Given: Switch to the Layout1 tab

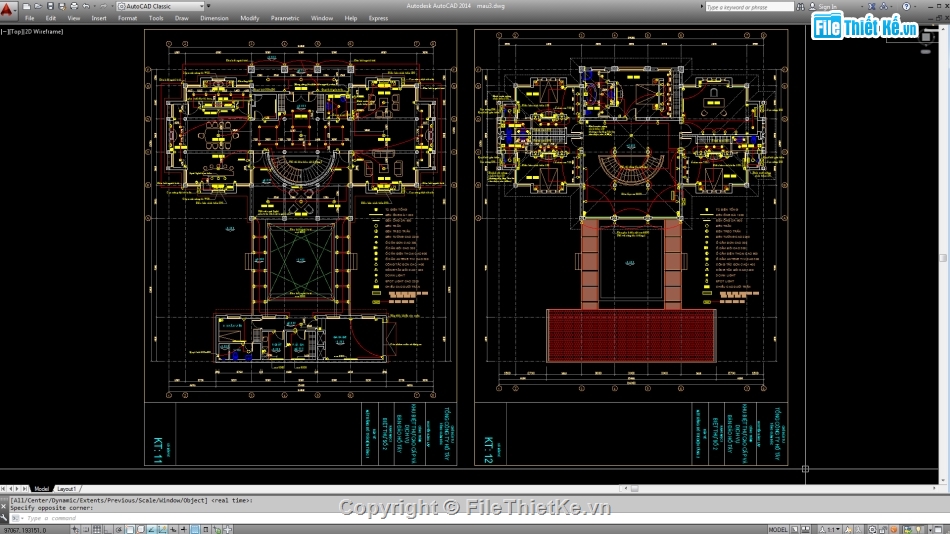Looking at the screenshot, I should [x=66, y=489].
